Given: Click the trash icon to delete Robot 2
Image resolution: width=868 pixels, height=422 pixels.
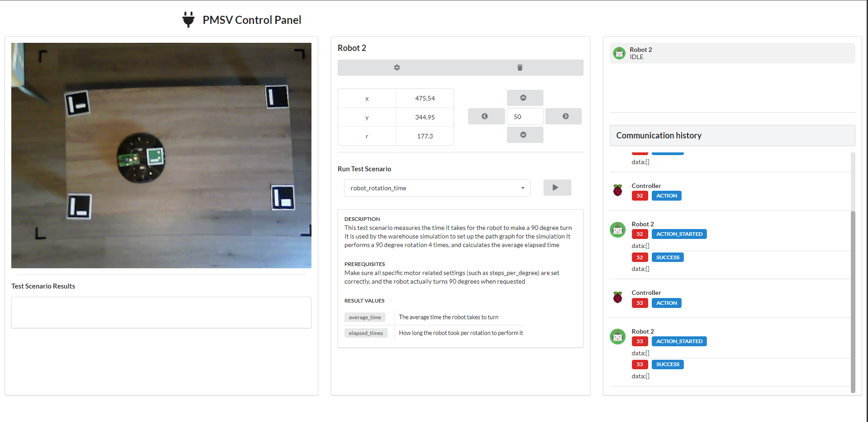Looking at the screenshot, I should pyautogui.click(x=520, y=67).
